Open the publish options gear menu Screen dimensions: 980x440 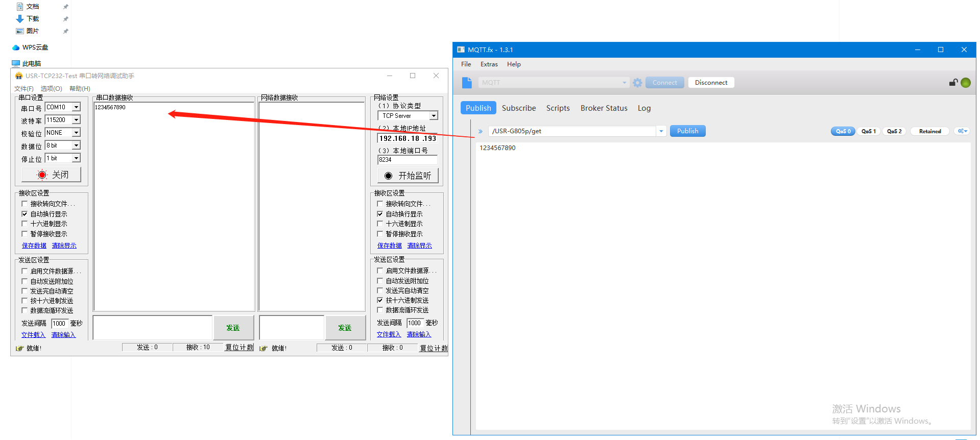point(962,131)
